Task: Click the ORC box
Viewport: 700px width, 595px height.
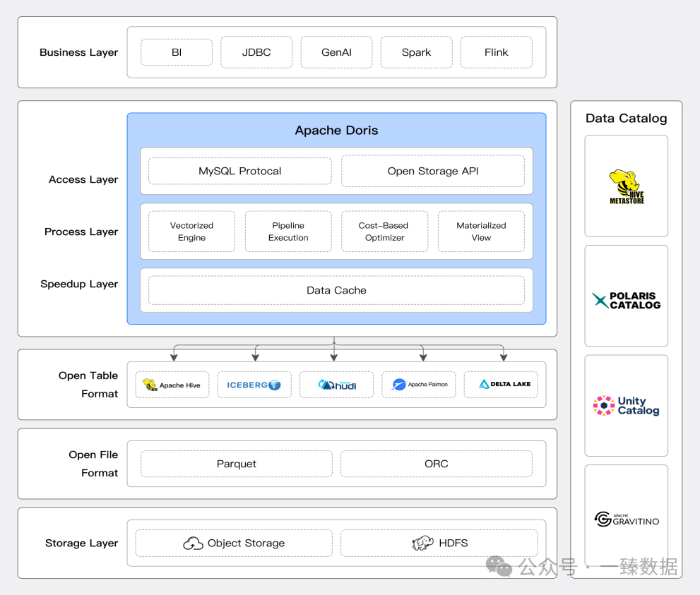Action: [x=436, y=464]
